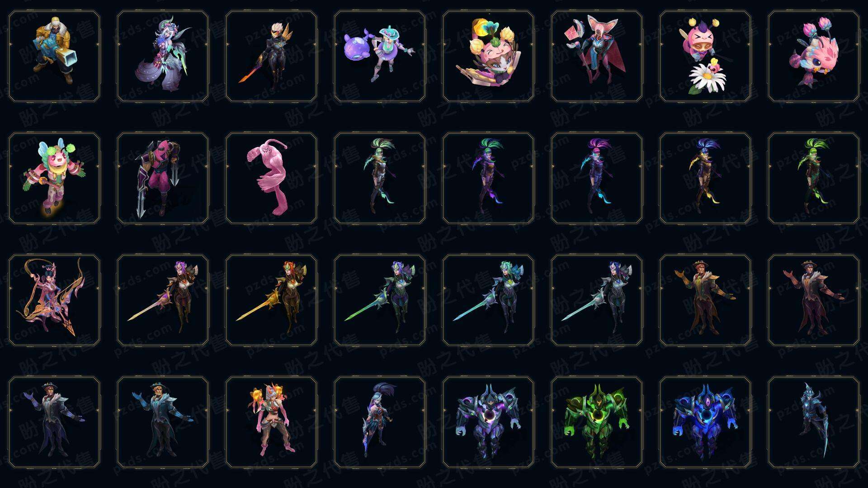The width and height of the screenshot is (868, 488).
Task: Open the slim icy-blue spiked figure tile
Action: tap(814, 422)
